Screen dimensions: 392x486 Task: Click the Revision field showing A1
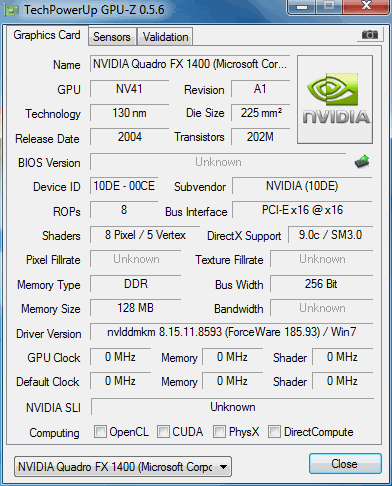(260, 89)
